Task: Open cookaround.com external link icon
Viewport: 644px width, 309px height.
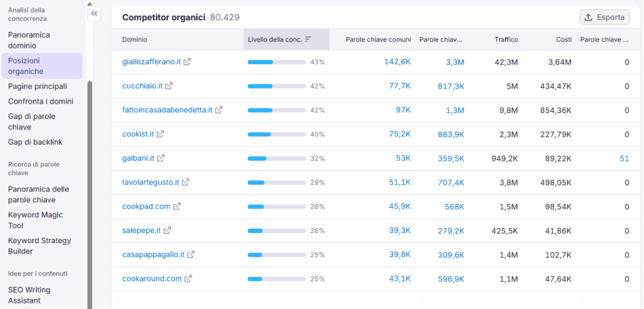Action: pos(188,279)
